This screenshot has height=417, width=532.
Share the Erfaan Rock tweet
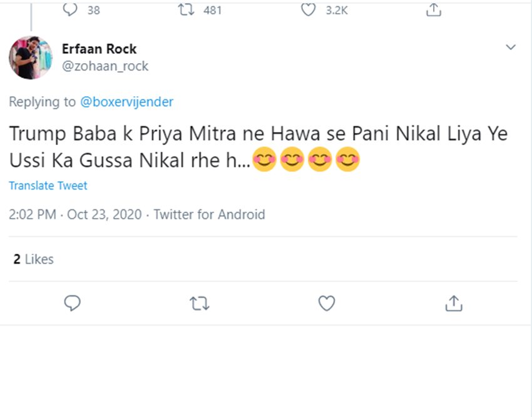pyautogui.click(x=453, y=303)
